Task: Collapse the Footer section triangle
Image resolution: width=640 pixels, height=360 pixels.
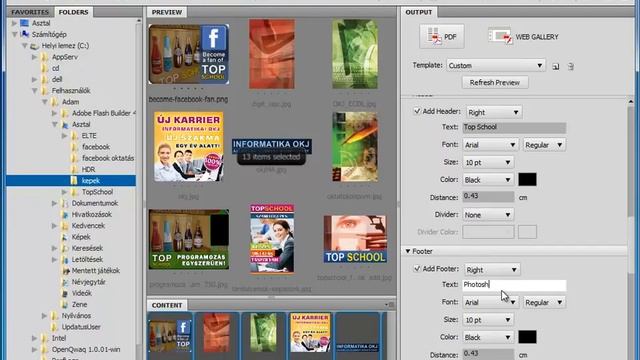Action: tap(408, 251)
